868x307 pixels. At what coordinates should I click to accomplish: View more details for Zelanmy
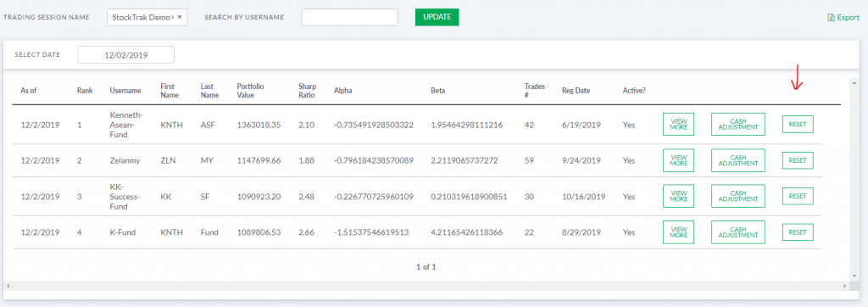coord(678,160)
